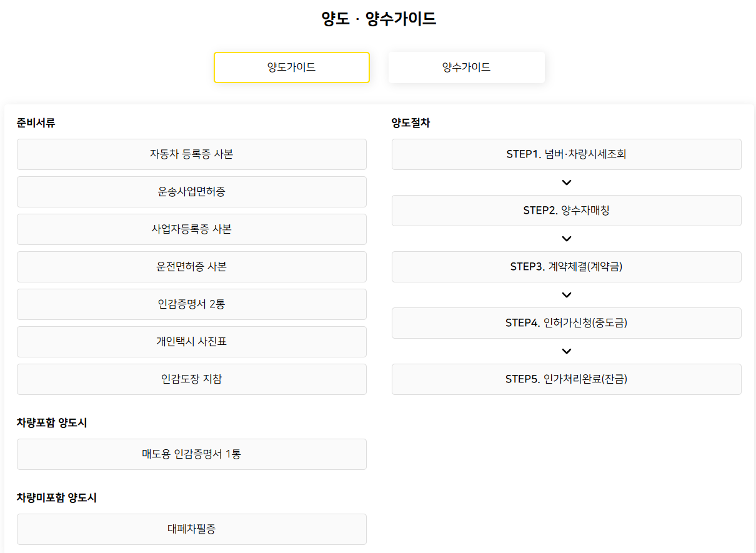This screenshot has height=553, width=756.
Task: Click the 사업자등록증 사본 entry
Action: [191, 229]
